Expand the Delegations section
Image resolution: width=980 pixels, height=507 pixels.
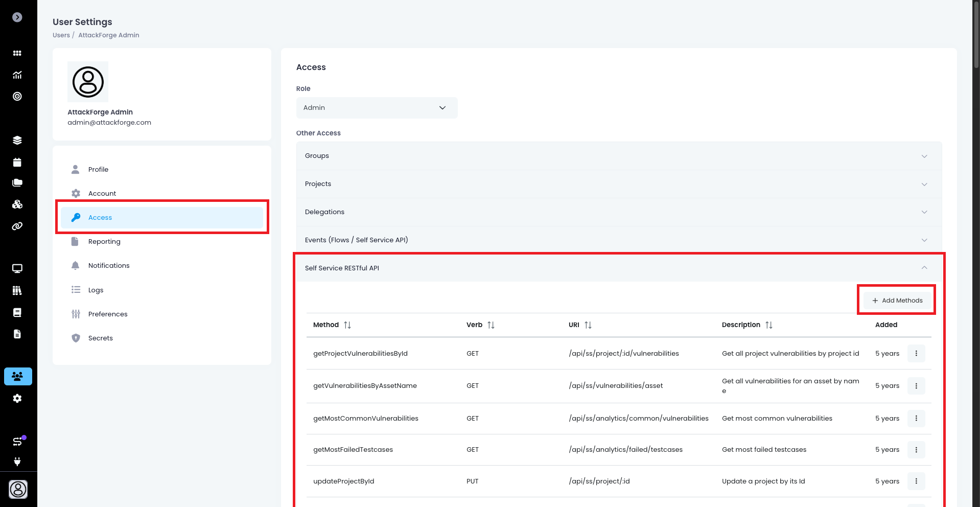pyautogui.click(x=618, y=212)
